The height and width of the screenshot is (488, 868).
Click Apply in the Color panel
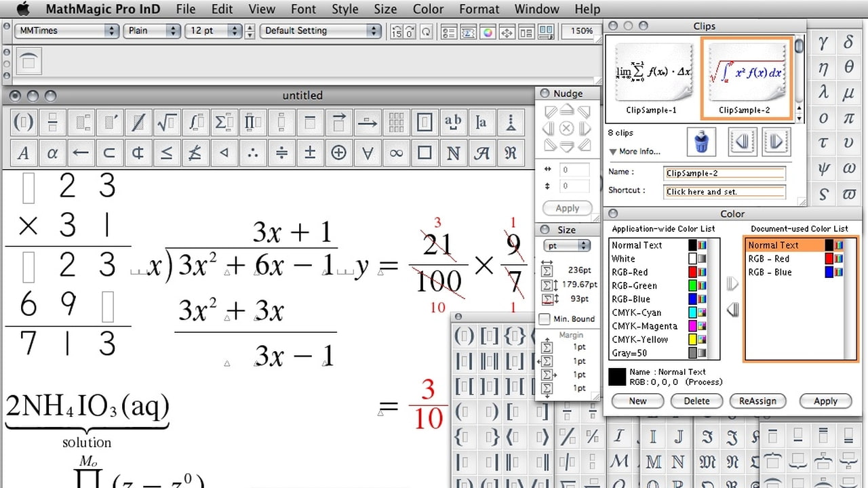(825, 401)
